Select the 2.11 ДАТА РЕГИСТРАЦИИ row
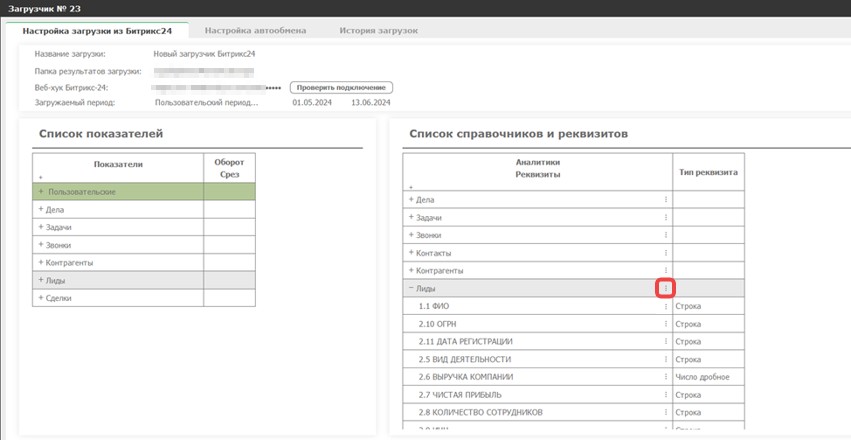This screenshot has width=851, height=440. (x=537, y=341)
